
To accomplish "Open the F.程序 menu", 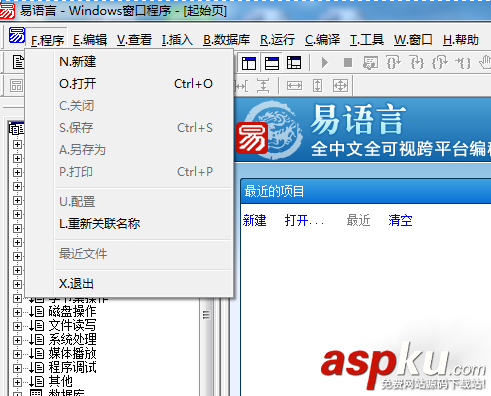I will pos(47,40).
